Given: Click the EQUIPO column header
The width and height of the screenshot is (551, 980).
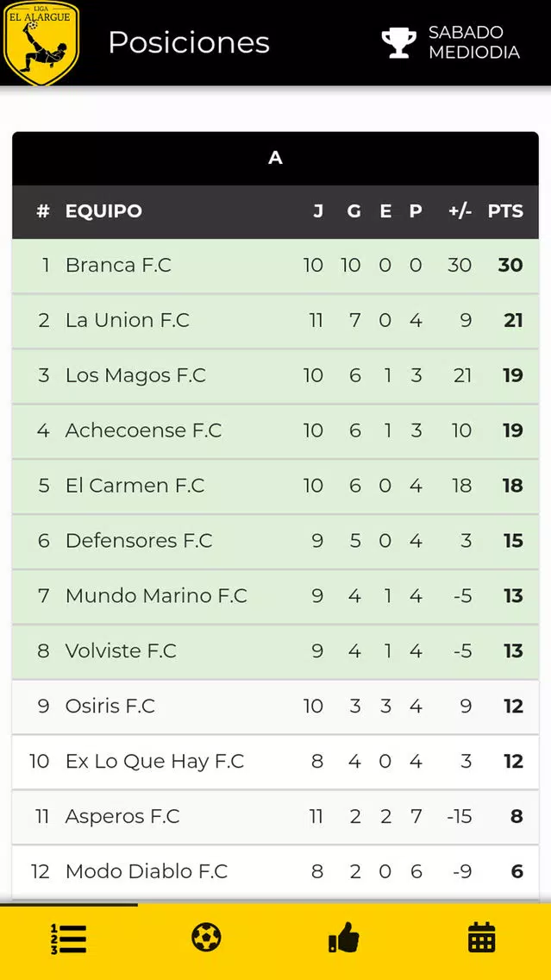Looking at the screenshot, I should (103, 211).
